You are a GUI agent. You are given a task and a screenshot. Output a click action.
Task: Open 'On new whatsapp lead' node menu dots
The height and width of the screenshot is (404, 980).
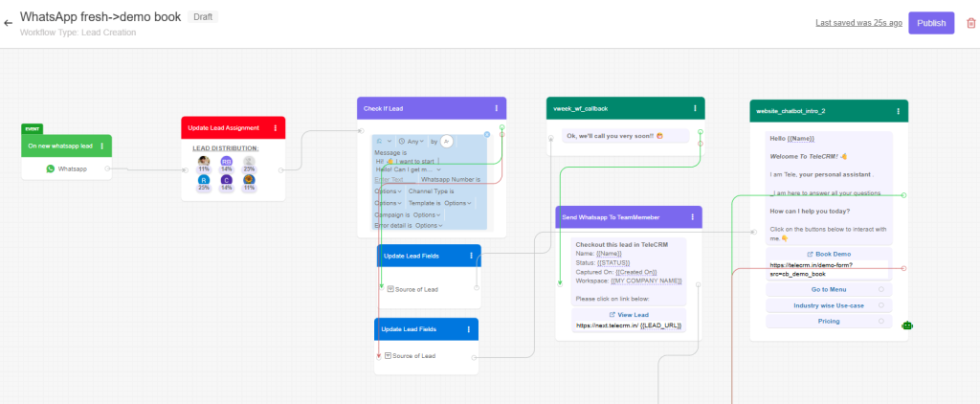[102, 146]
